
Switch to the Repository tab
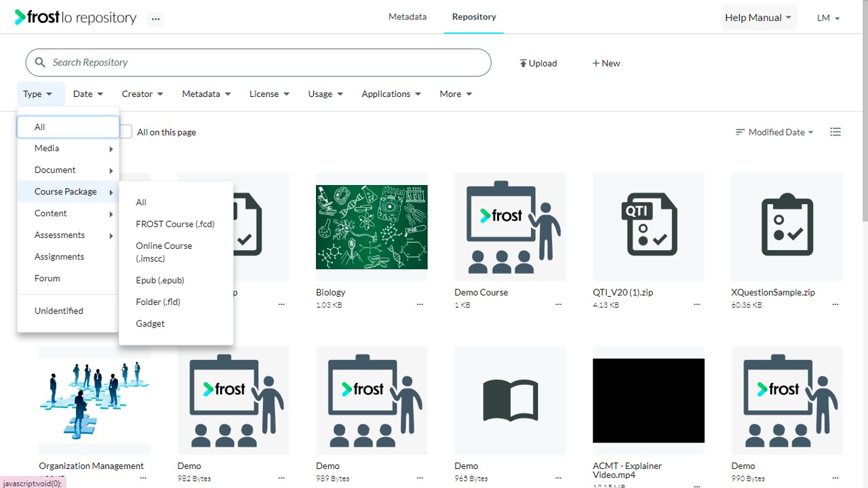tap(474, 17)
